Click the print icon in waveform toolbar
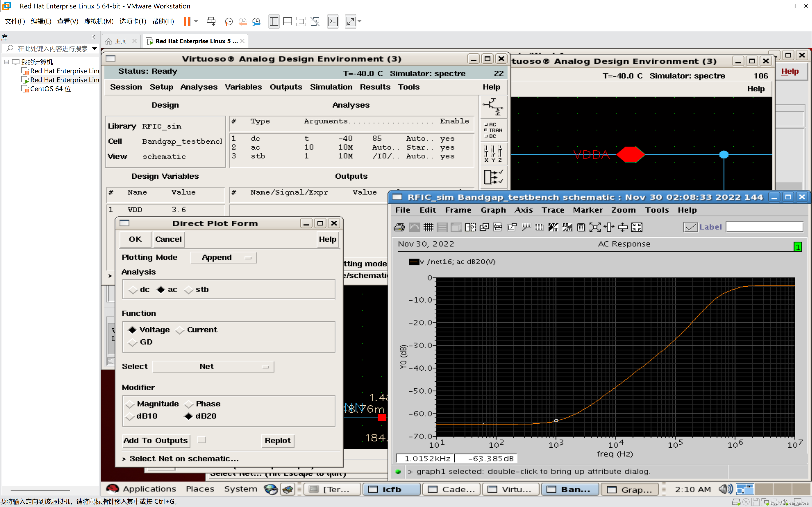Viewport: 812px width, 507px height. click(399, 227)
